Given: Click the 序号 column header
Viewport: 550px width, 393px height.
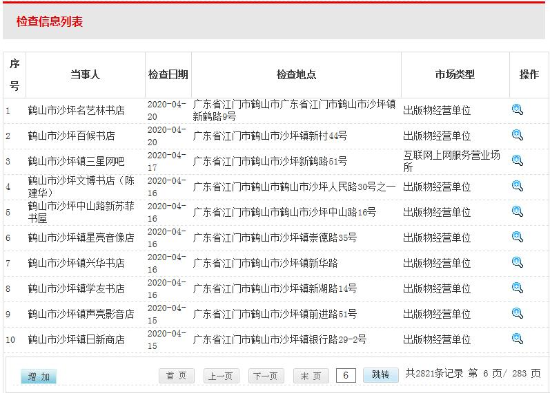Looking at the screenshot, I should [14, 75].
